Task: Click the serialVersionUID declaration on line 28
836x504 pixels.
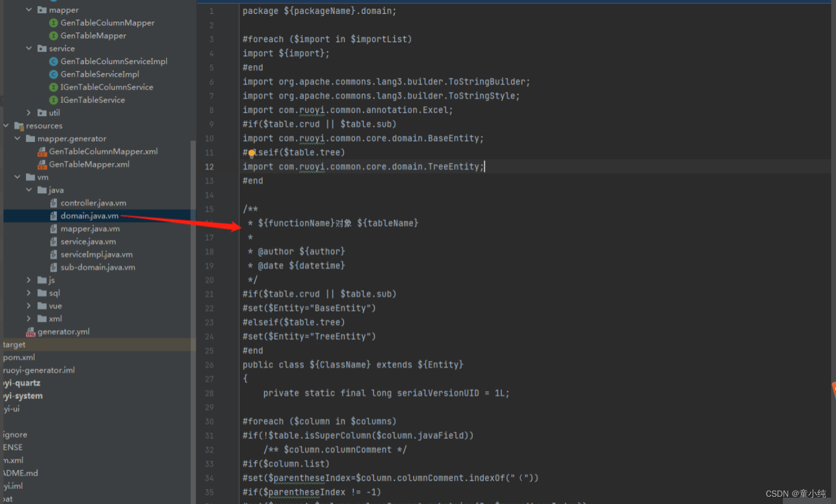Action: pos(387,393)
